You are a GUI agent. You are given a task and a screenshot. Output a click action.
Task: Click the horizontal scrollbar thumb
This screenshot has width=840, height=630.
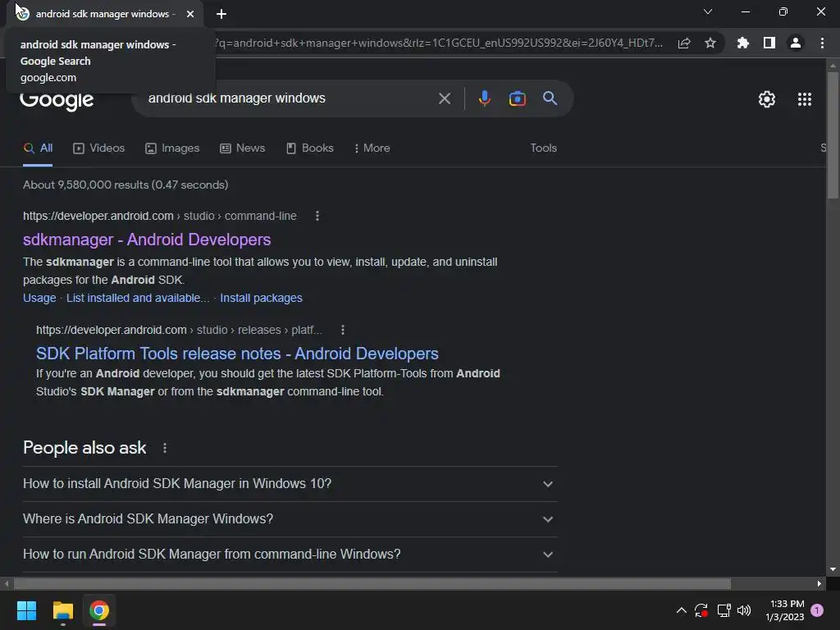coord(372,583)
